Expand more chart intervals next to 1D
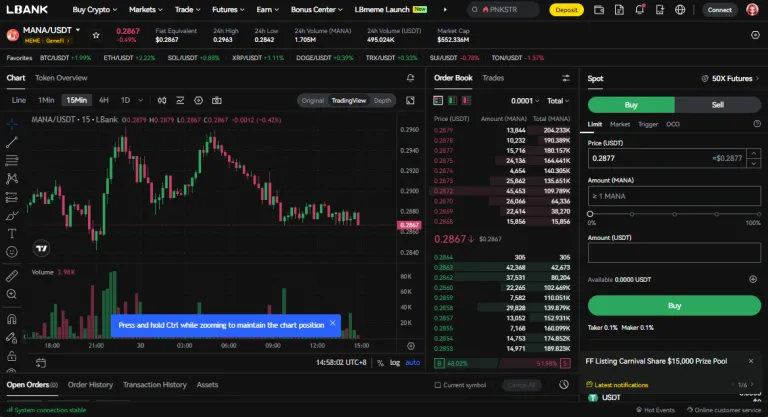768x417 pixels. pyautogui.click(x=141, y=100)
